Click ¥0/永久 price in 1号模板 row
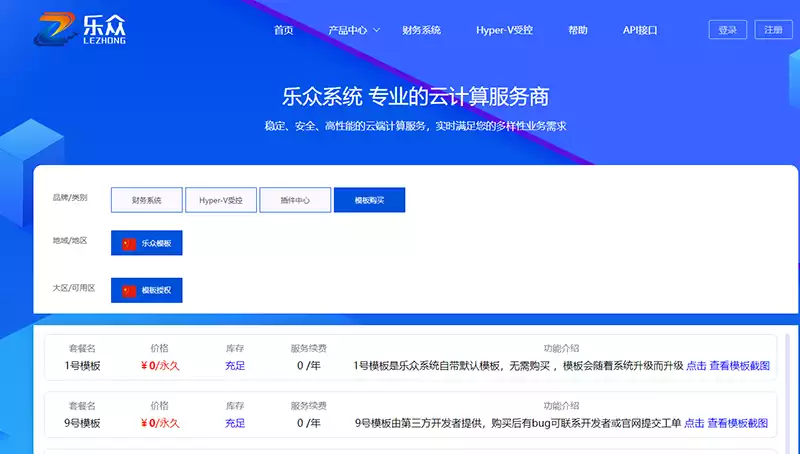Screen dimensions: 800x454 tap(160, 366)
